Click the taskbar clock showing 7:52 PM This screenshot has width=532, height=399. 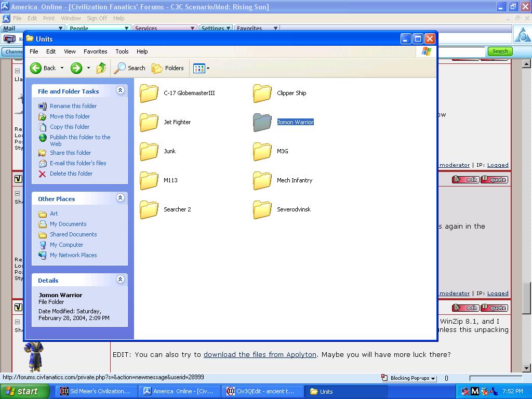513,392
